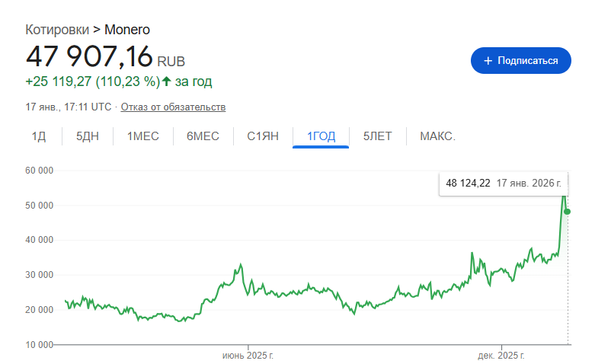Show the МАКС. full history tab

click(x=437, y=136)
